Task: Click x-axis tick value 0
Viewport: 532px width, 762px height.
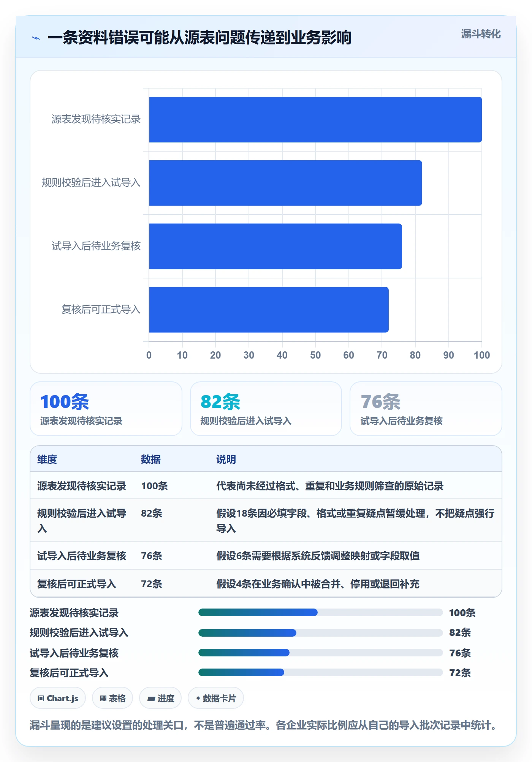Action: [149, 355]
